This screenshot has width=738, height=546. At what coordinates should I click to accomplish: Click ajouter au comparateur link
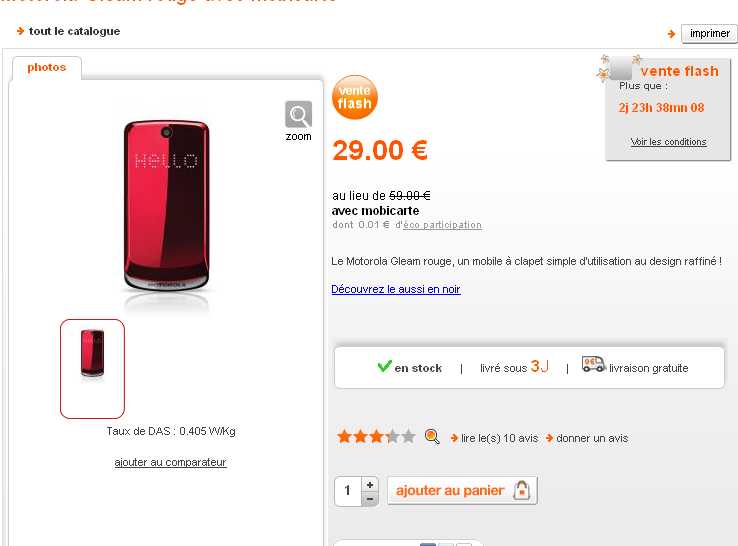pos(170,462)
